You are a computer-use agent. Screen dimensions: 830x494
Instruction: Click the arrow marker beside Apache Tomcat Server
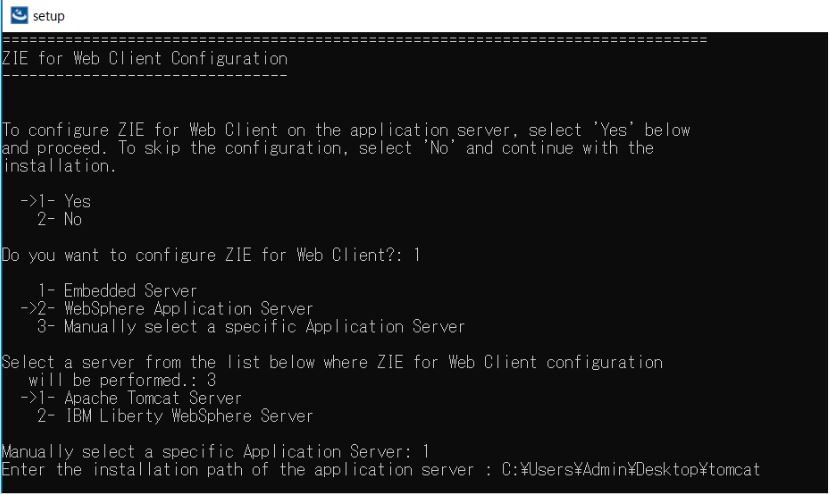pyautogui.click(x=29, y=398)
